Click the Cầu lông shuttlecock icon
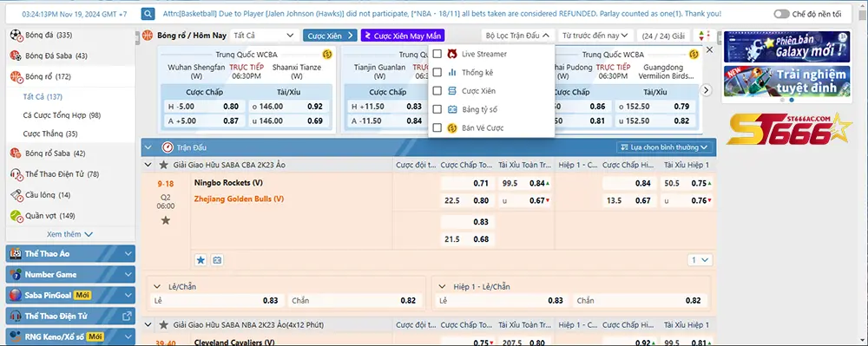This screenshot has width=868, height=346. point(16,195)
